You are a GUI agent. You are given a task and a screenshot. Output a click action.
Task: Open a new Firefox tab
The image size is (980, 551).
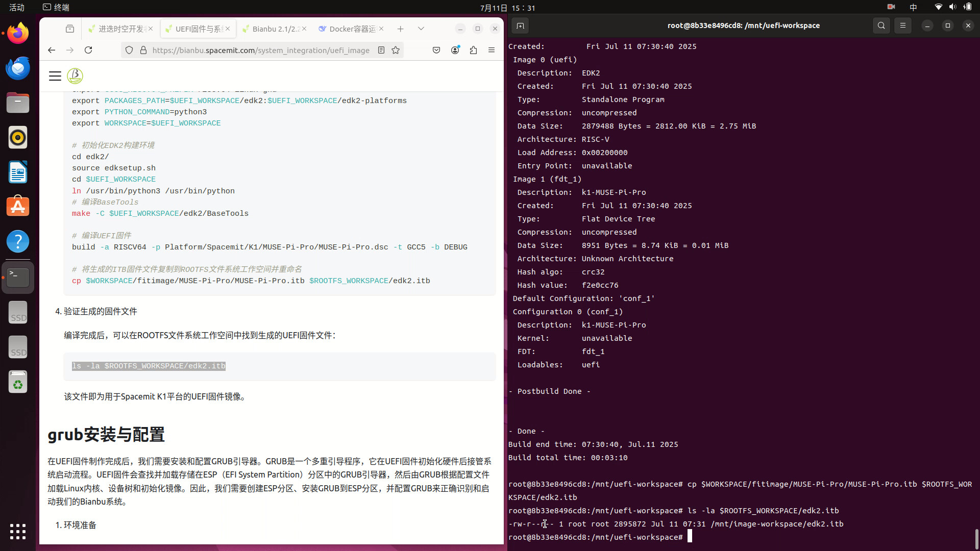coord(401,29)
